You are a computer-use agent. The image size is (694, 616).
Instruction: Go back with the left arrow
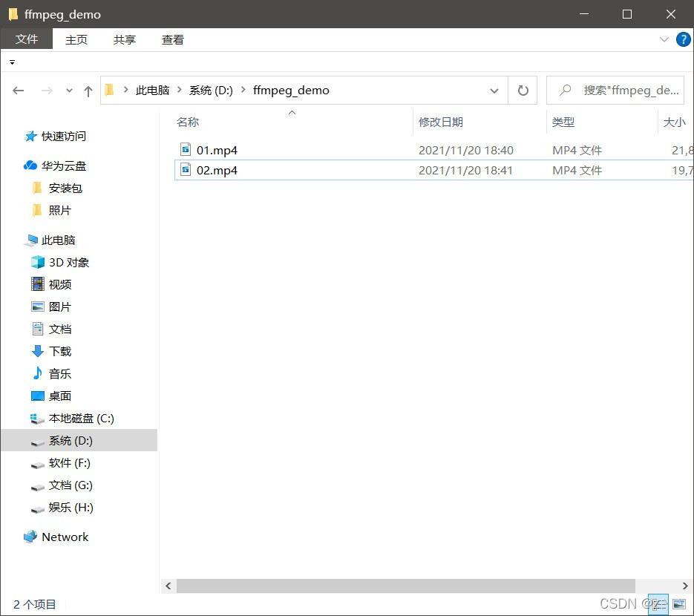[x=18, y=91]
